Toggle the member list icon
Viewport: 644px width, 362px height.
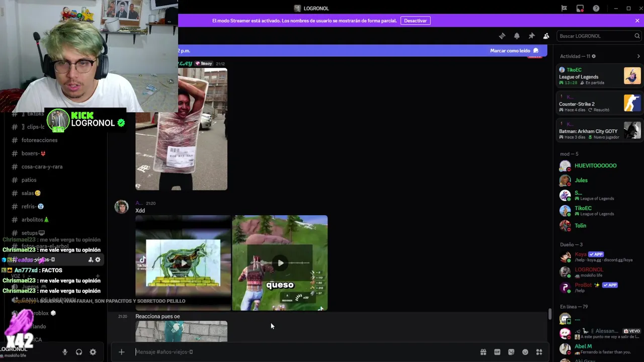pyautogui.click(x=546, y=36)
